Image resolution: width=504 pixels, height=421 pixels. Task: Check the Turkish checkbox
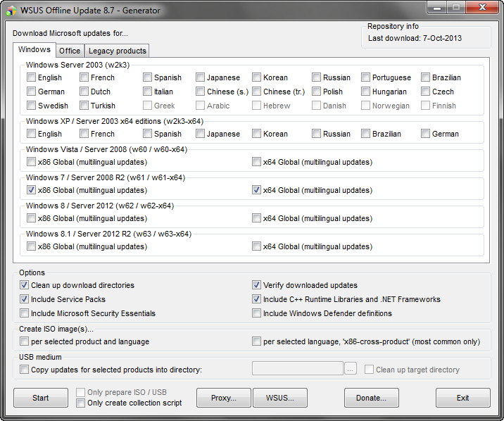84,106
